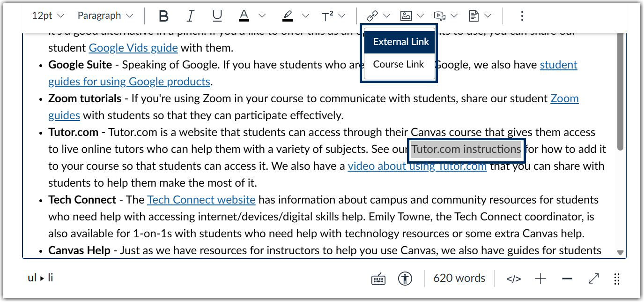Apply the text color button

click(244, 16)
